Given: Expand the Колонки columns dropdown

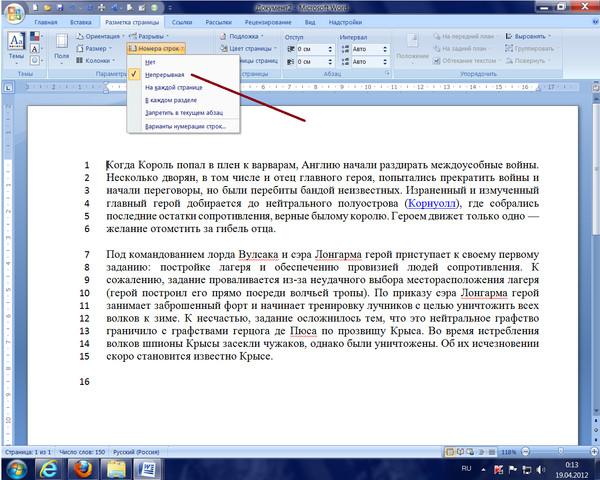Looking at the screenshot, I should pos(95,60).
